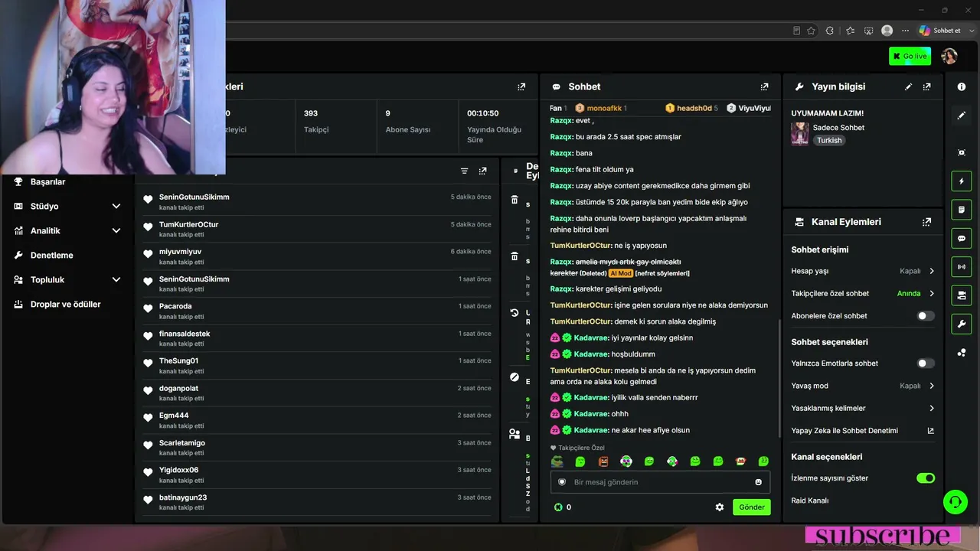
Task: Toggle the document widget icon in sidebar
Action: (962, 210)
